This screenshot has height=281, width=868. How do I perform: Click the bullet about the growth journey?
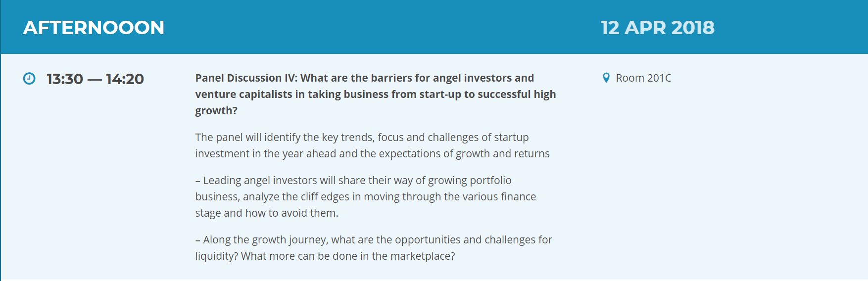(374, 248)
